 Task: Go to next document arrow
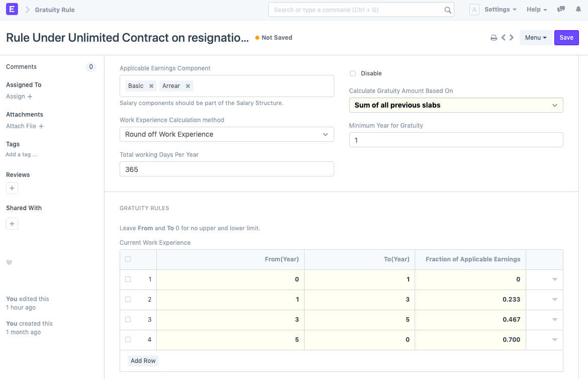coord(512,38)
